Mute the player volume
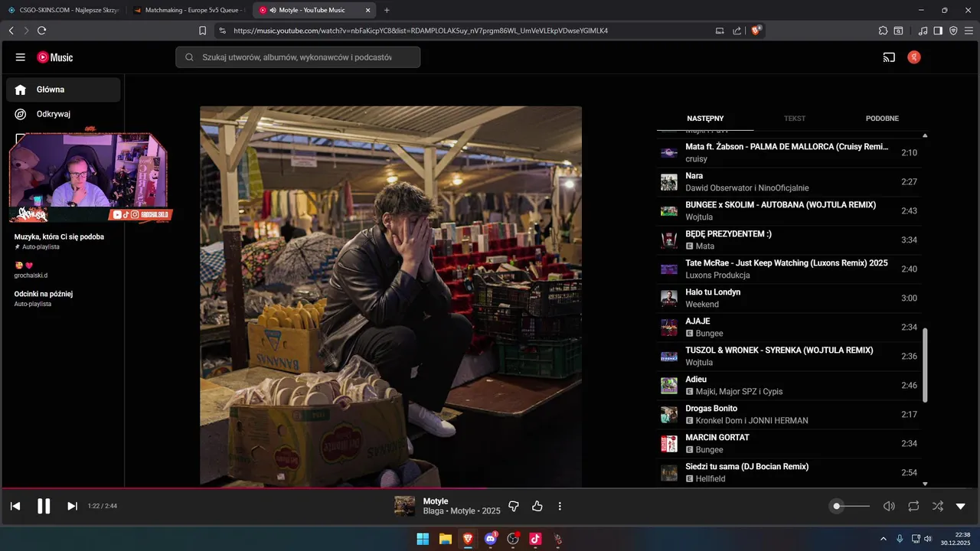This screenshot has height=551, width=980. (x=889, y=506)
